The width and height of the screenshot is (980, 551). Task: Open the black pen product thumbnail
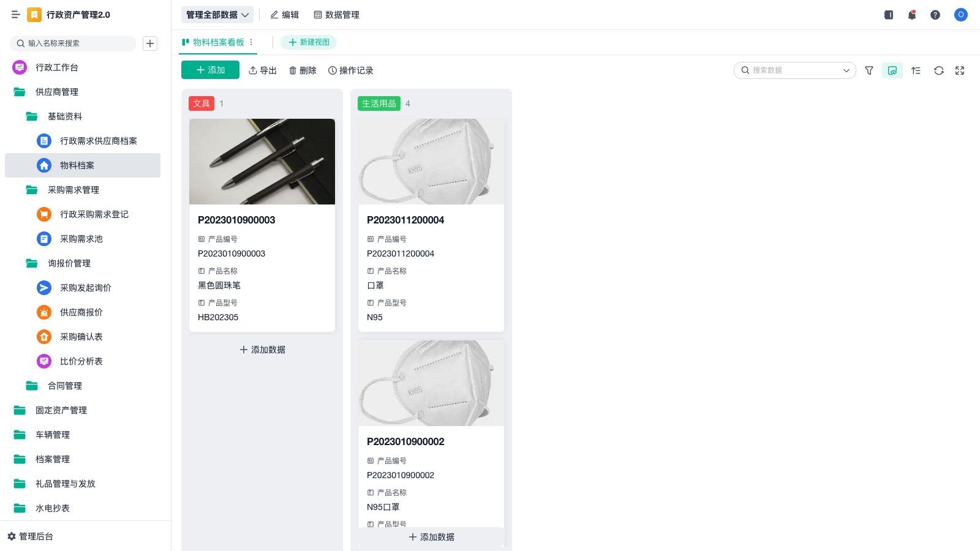click(x=262, y=162)
